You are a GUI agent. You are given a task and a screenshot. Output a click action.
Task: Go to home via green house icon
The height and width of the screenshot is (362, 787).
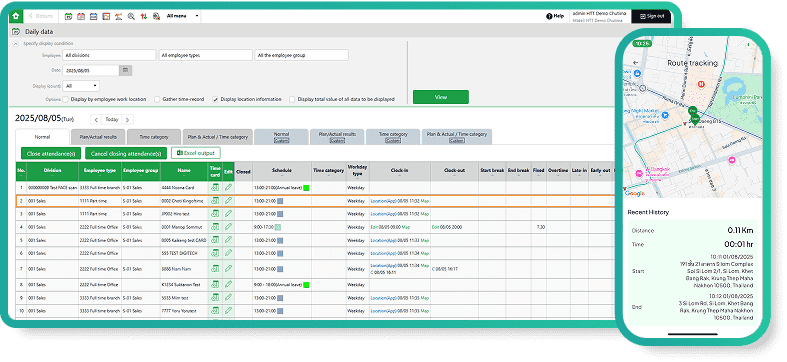tap(16, 16)
